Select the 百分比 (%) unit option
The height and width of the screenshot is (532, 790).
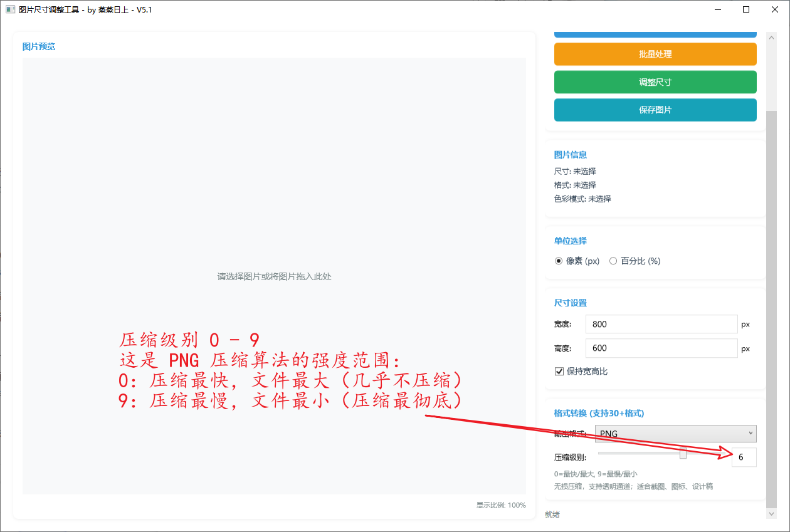click(x=613, y=261)
